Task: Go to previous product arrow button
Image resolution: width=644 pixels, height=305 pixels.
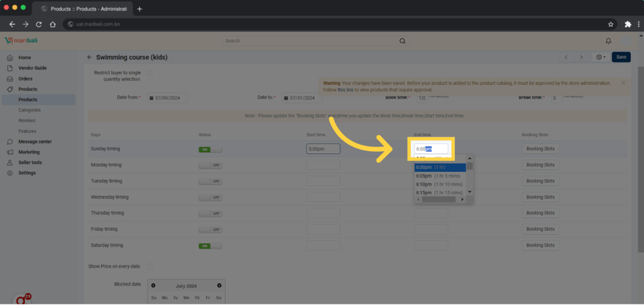Action: point(566,57)
